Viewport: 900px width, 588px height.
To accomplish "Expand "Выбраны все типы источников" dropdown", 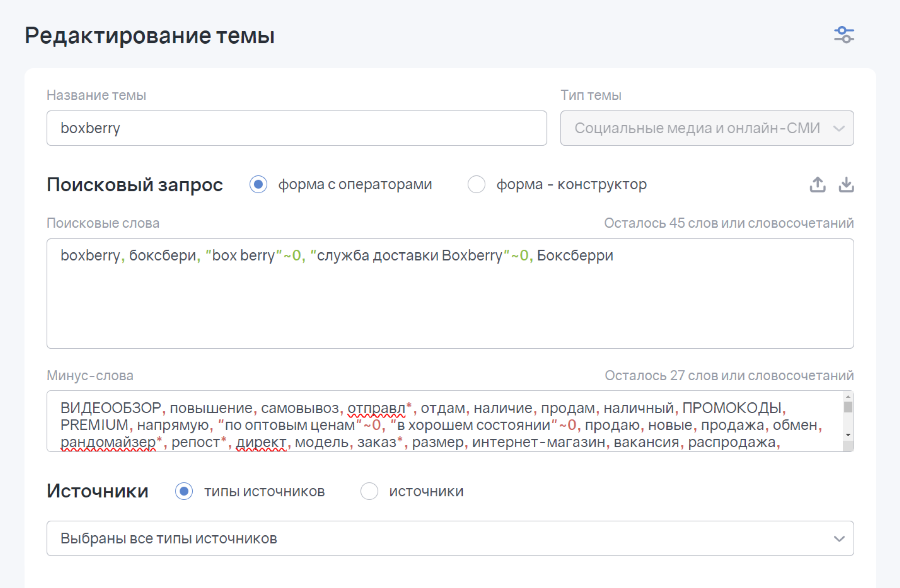I will click(x=409, y=539).
